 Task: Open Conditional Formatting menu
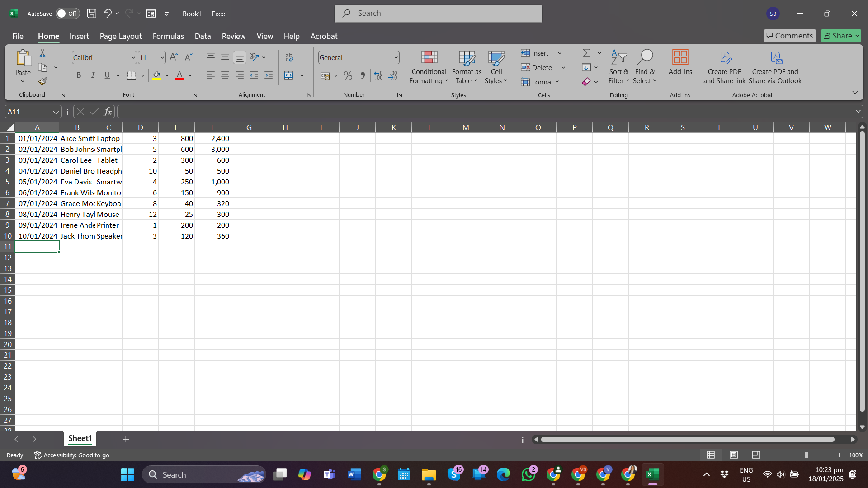coord(429,68)
